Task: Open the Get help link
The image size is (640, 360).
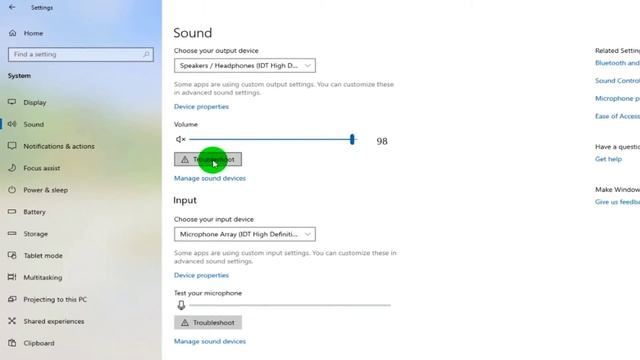Action: [x=608, y=159]
